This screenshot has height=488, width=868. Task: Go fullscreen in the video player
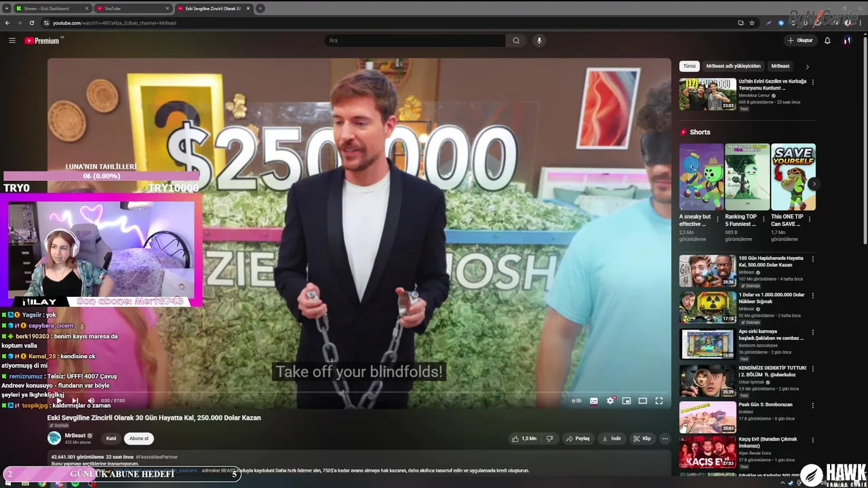point(659,401)
